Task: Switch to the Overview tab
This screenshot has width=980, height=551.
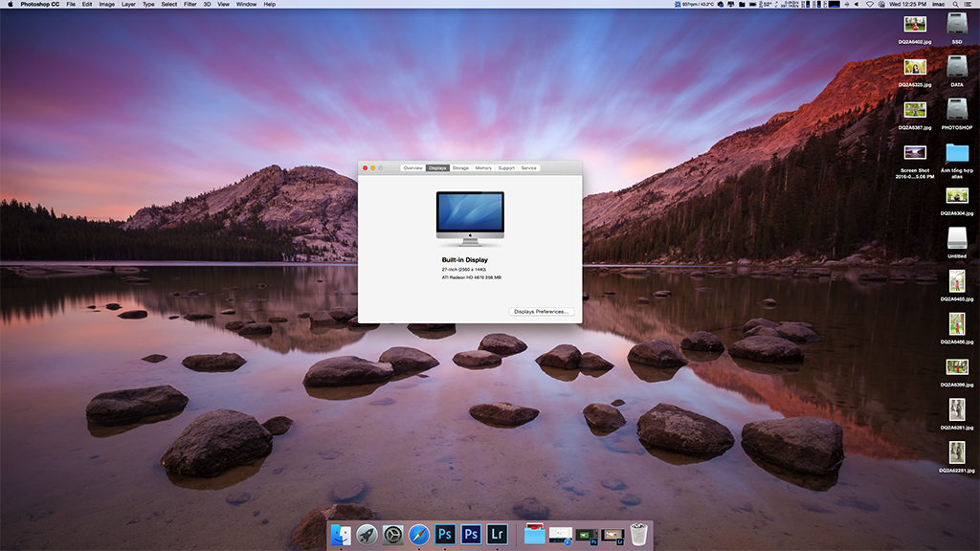Action: point(412,168)
